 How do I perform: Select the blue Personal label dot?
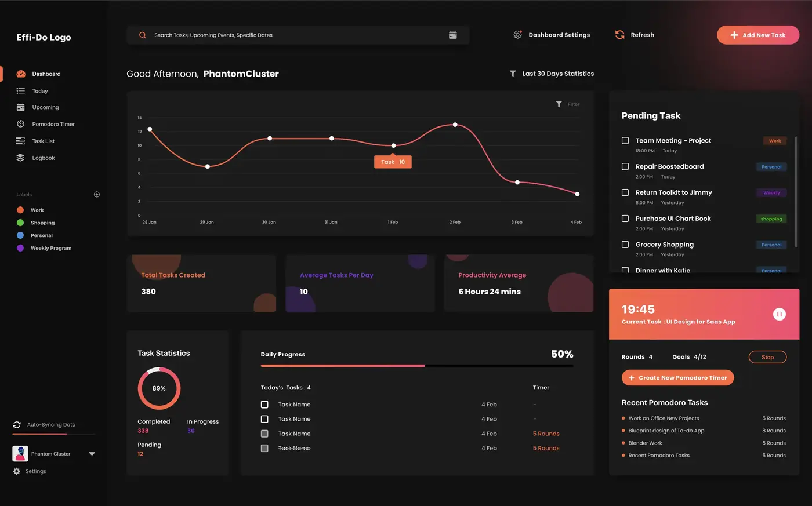(20, 235)
